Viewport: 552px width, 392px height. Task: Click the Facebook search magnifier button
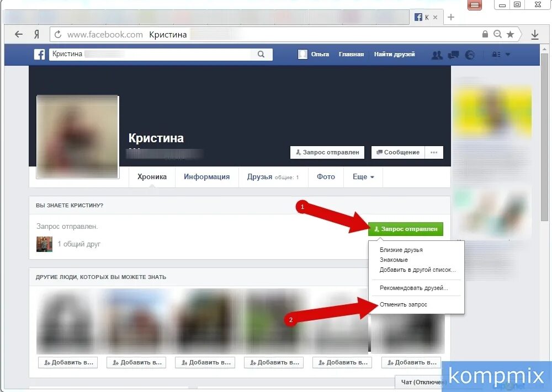click(261, 54)
